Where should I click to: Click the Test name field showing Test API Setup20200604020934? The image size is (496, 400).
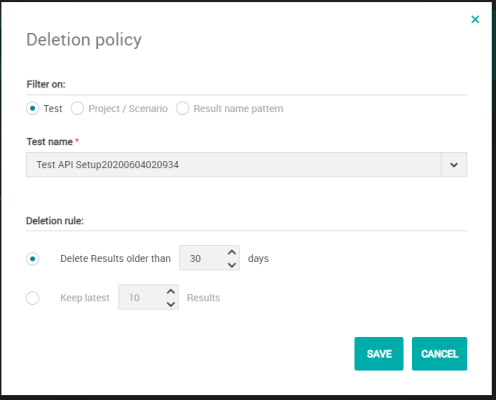tap(234, 165)
